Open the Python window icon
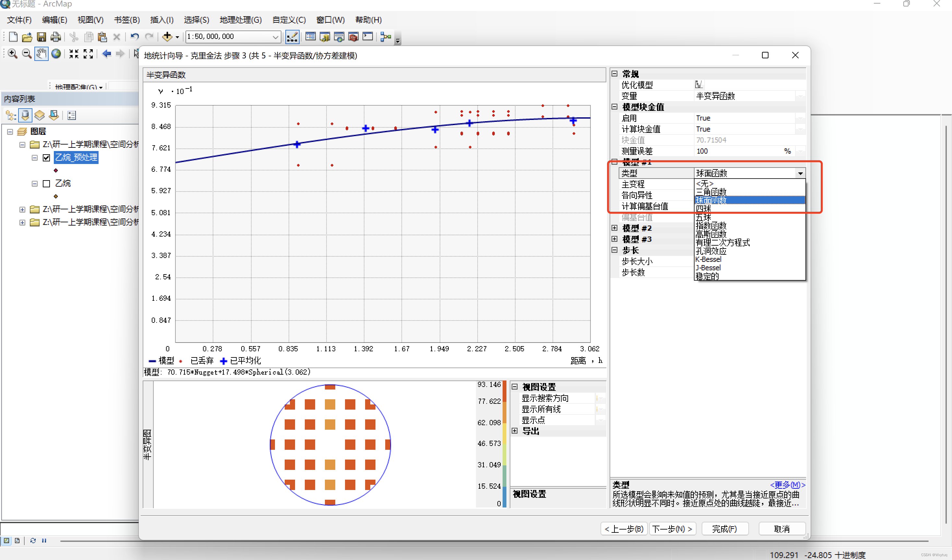Image resolution: width=952 pixels, height=560 pixels. [x=368, y=37]
